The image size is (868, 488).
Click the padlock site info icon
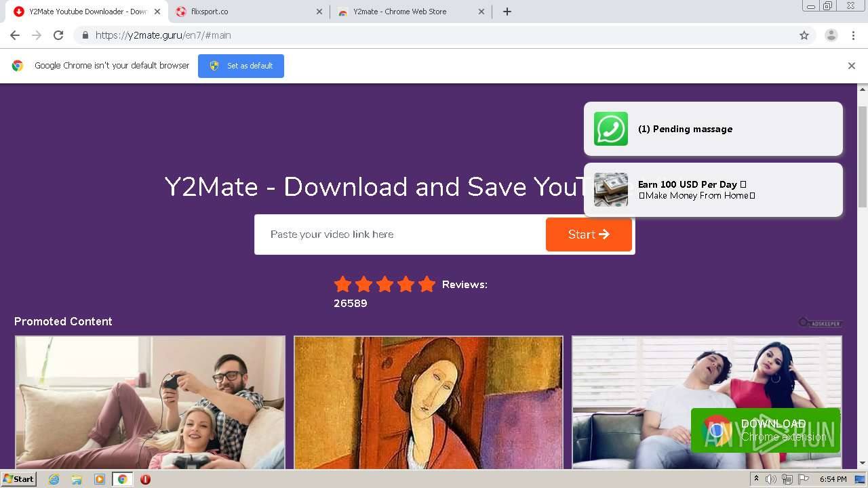pos(85,35)
